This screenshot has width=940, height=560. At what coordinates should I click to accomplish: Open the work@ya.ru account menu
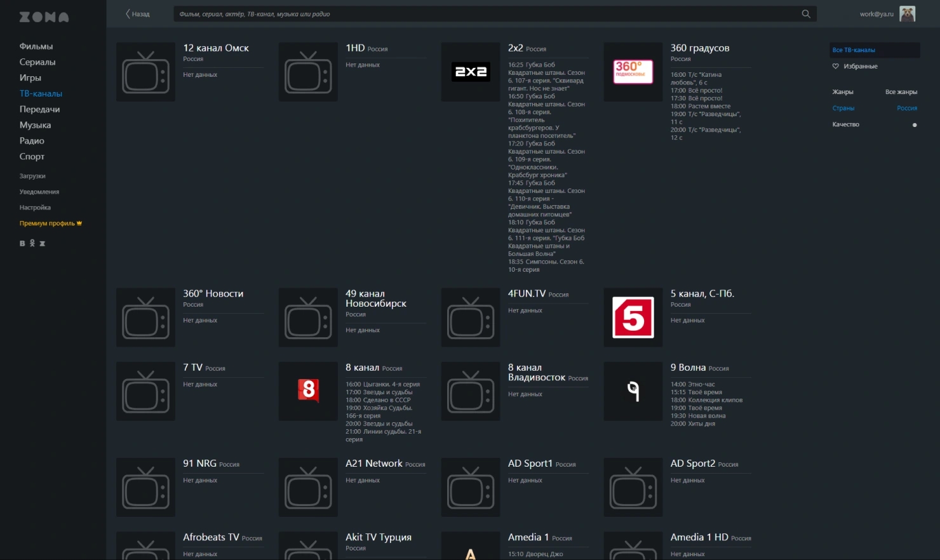click(876, 14)
